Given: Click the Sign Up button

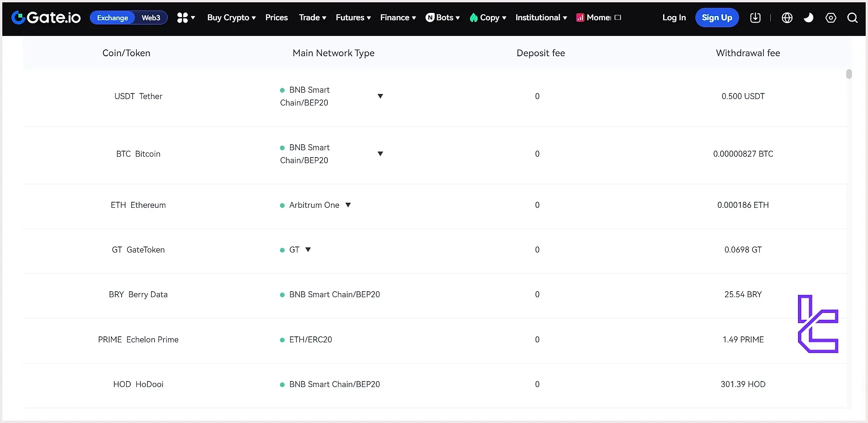Looking at the screenshot, I should pos(717,18).
